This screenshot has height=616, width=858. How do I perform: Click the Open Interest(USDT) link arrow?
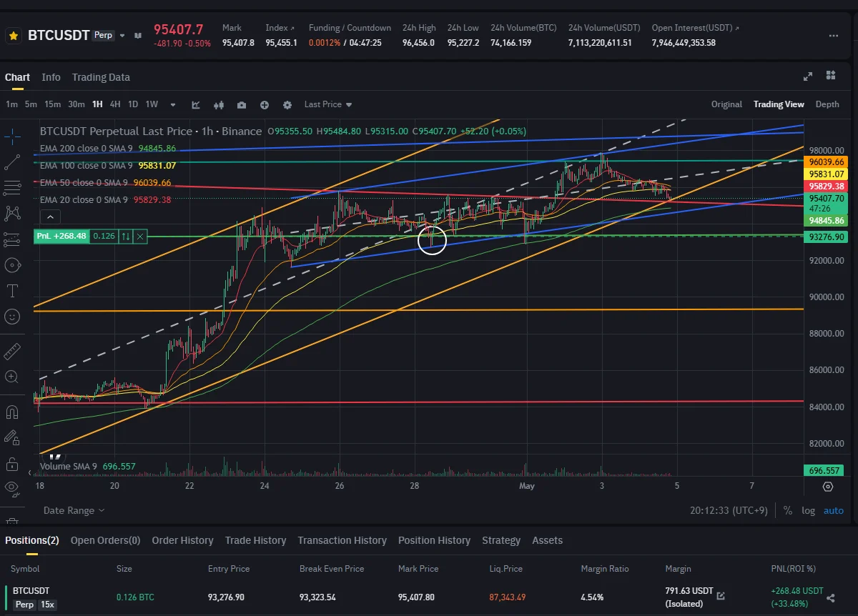coord(737,28)
